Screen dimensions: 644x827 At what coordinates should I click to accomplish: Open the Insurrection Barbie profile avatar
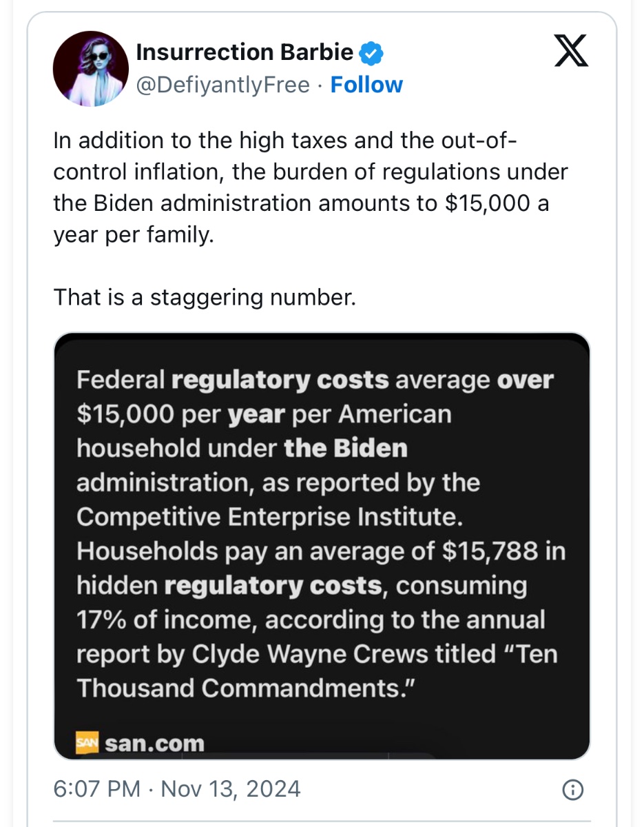pos(90,69)
